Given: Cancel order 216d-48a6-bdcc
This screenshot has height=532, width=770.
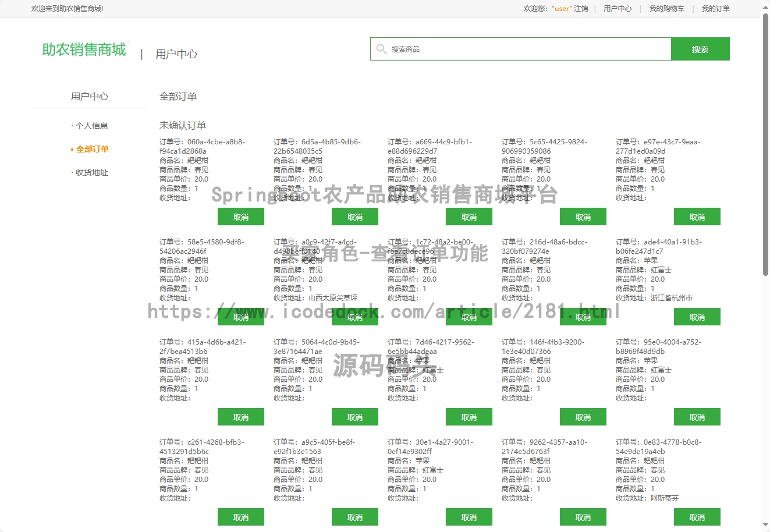Looking at the screenshot, I should point(583,317).
